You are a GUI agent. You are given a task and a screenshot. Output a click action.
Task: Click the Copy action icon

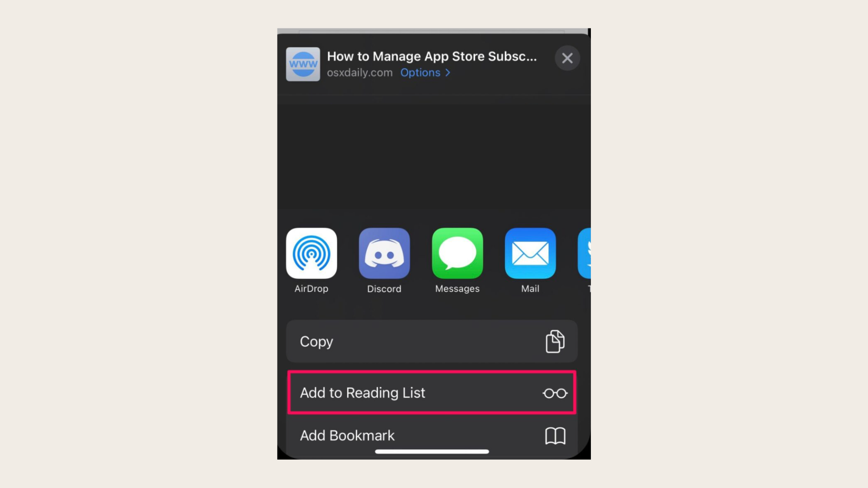pos(554,342)
